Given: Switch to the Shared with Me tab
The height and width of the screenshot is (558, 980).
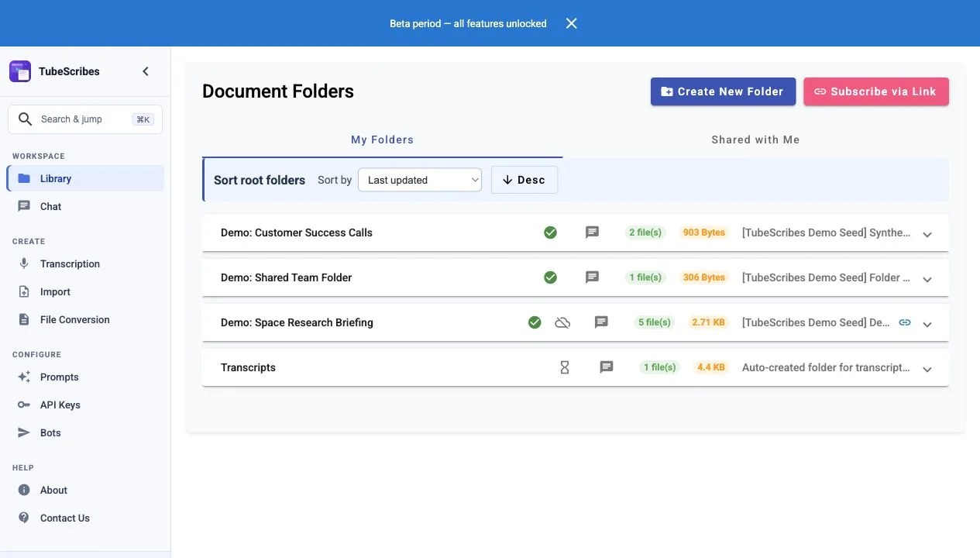Looking at the screenshot, I should (755, 140).
